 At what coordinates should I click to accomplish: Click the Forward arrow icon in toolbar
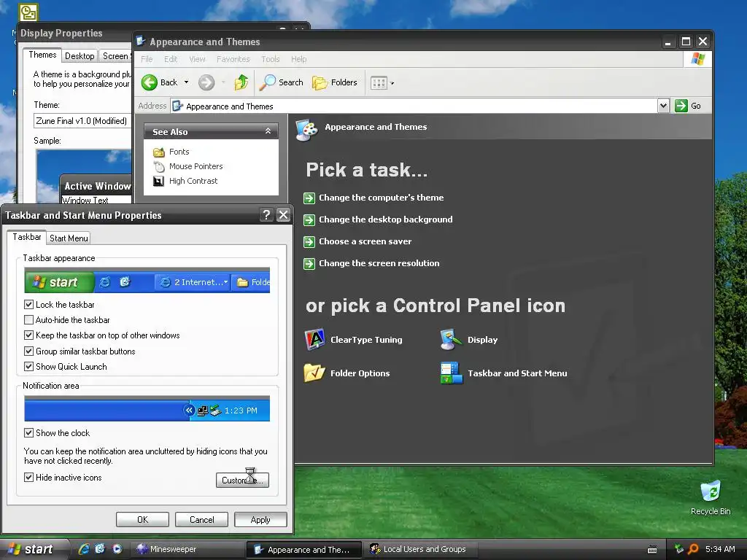pos(206,82)
